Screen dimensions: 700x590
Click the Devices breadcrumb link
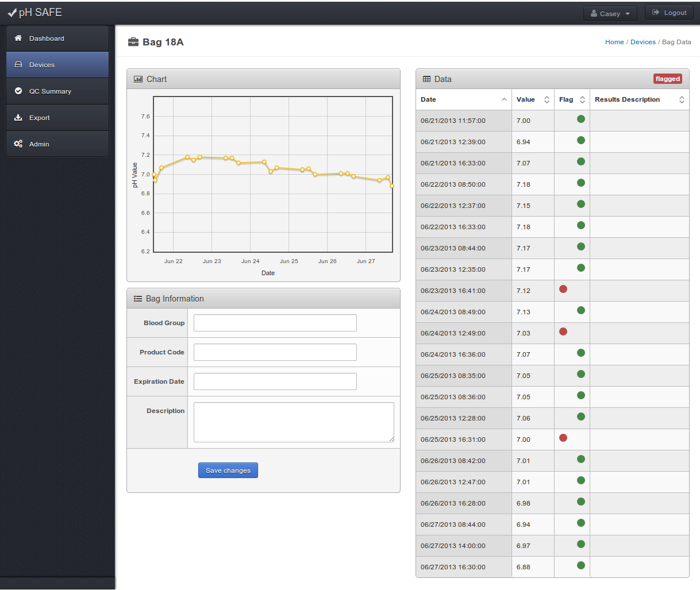[643, 42]
